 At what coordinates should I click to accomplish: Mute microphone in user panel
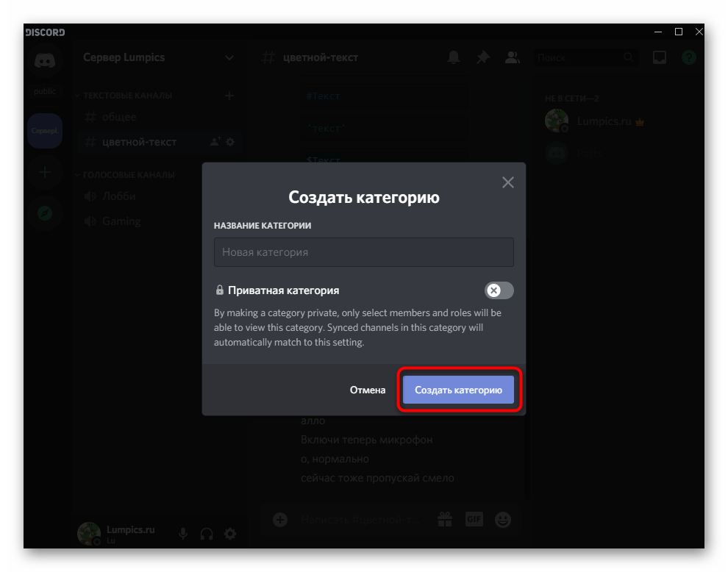coord(183,534)
